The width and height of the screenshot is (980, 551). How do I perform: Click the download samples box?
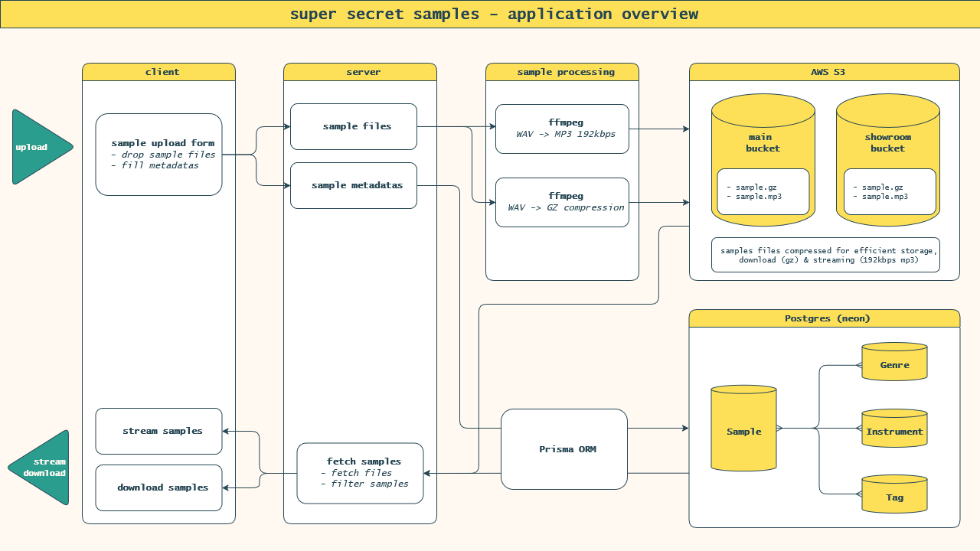[159, 487]
